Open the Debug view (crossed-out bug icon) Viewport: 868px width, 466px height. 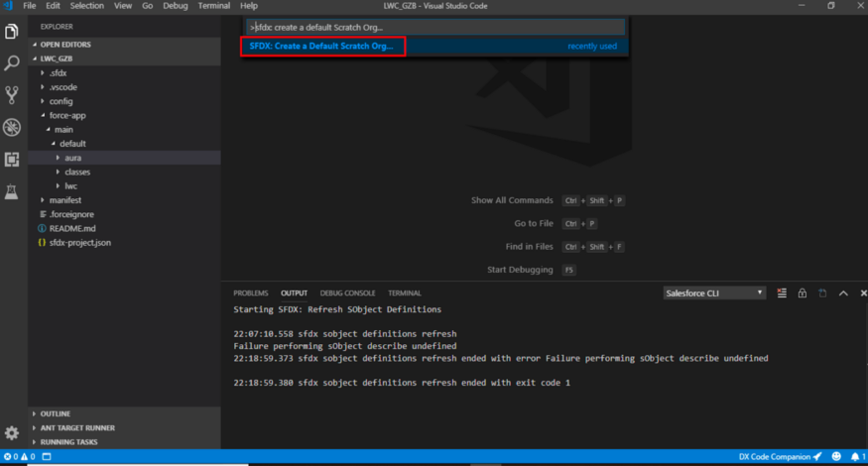coord(12,127)
